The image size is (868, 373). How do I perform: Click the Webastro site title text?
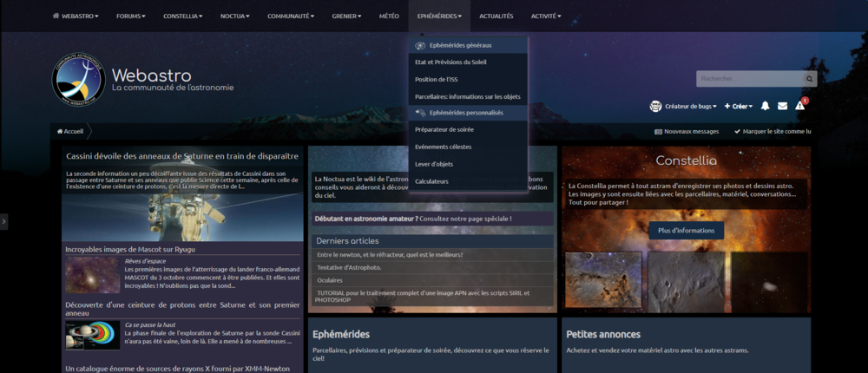pyautogui.click(x=152, y=75)
